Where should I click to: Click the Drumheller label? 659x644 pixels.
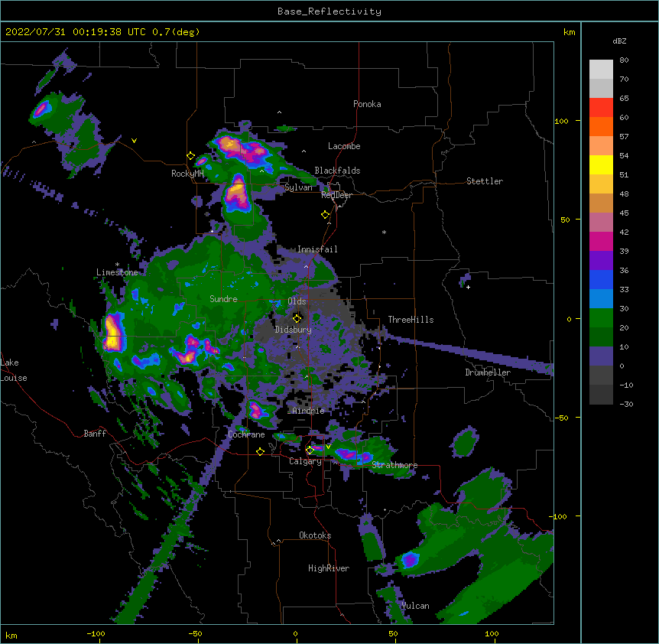488,372
